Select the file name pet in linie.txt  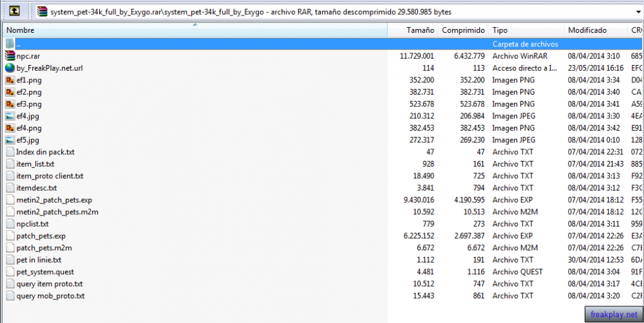[x=39, y=260]
